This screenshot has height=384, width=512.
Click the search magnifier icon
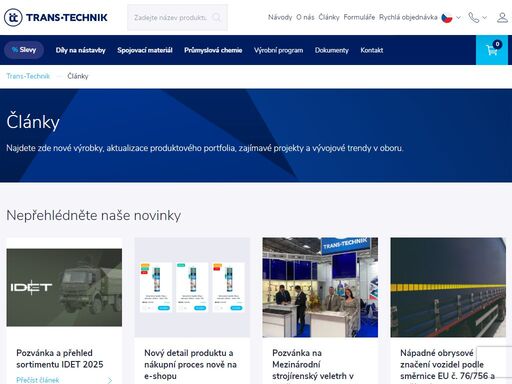coord(216,17)
